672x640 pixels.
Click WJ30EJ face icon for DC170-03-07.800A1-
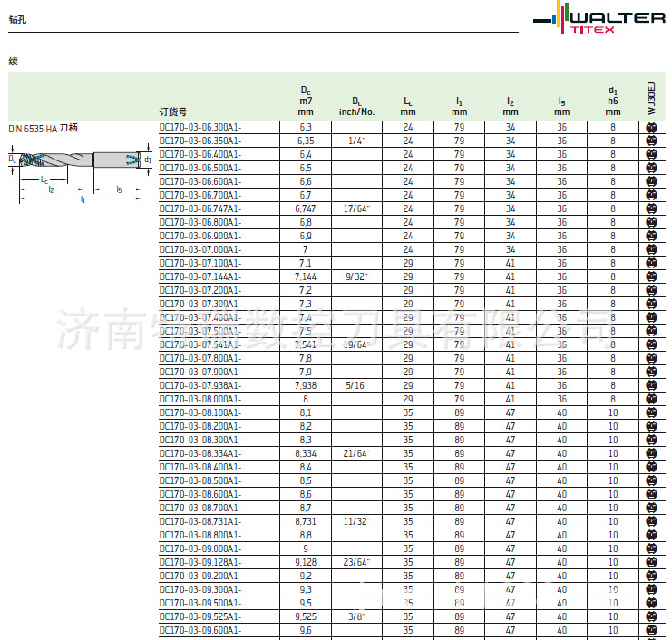(651, 358)
